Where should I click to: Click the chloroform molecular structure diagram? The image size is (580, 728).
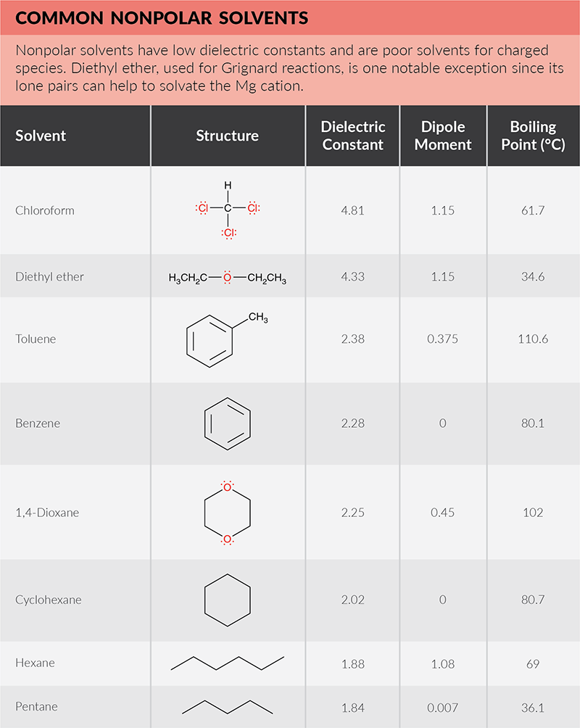pyautogui.click(x=228, y=210)
